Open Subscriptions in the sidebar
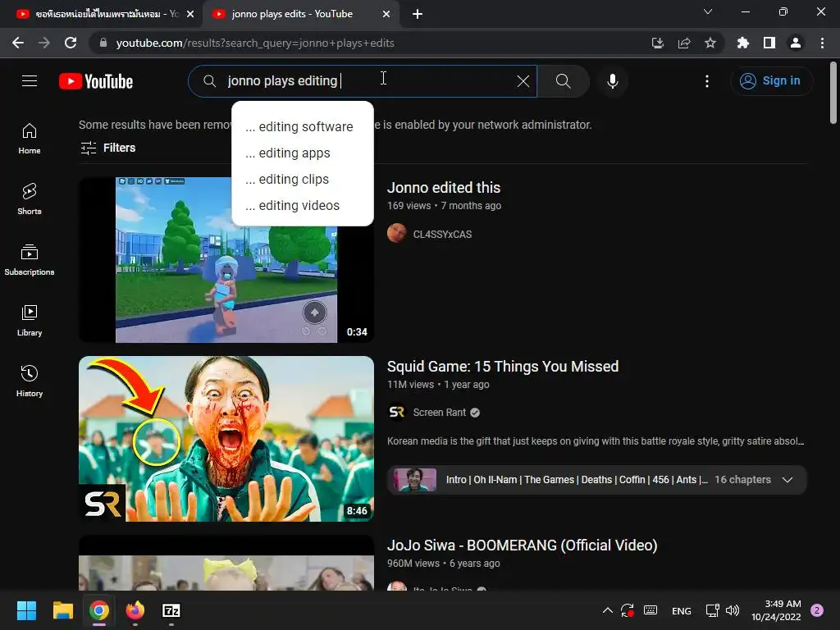Screen dimensions: 840x630 [x=30, y=260]
